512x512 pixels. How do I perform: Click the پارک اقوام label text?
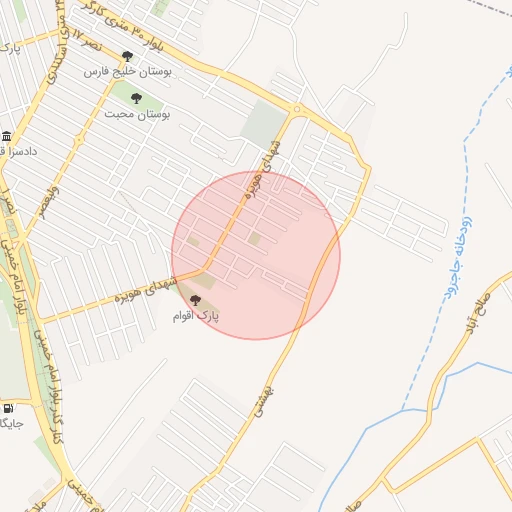(196, 316)
